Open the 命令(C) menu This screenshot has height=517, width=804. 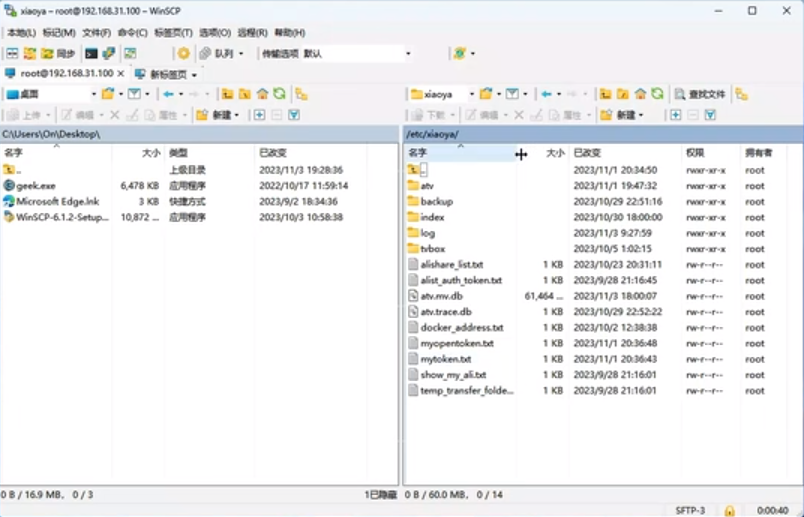tap(132, 33)
